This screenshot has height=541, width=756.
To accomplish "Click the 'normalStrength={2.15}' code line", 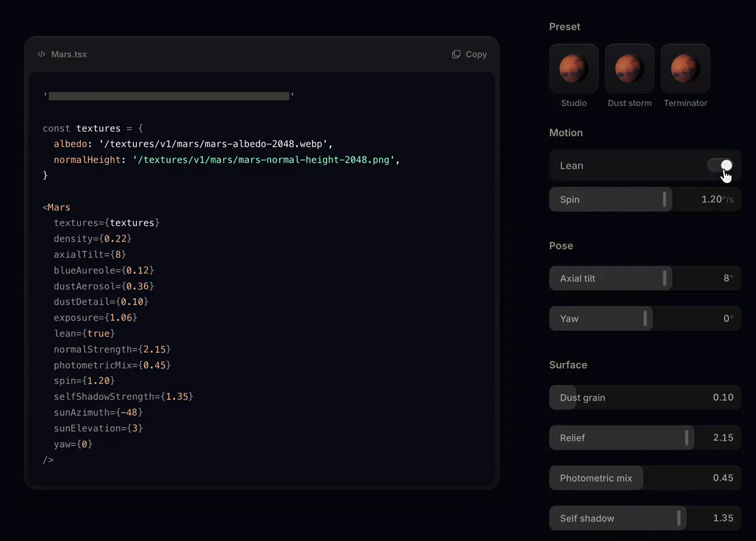I will 112,349.
